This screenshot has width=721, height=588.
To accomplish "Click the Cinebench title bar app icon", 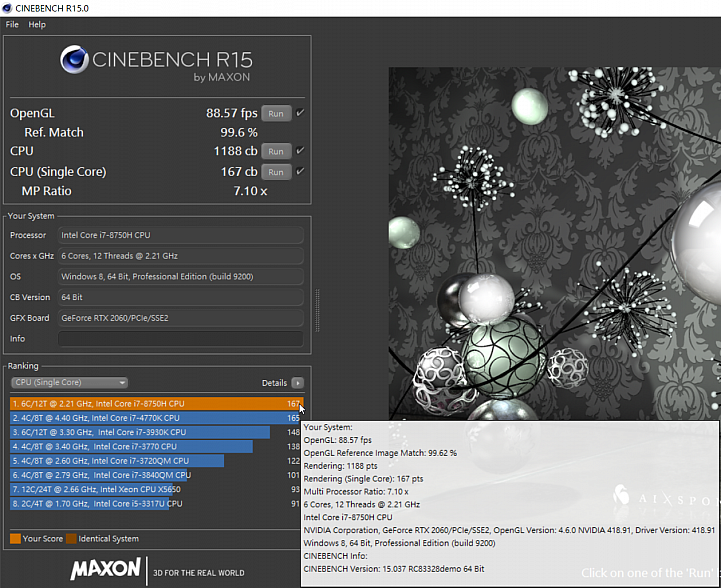I will click(7, 8).
